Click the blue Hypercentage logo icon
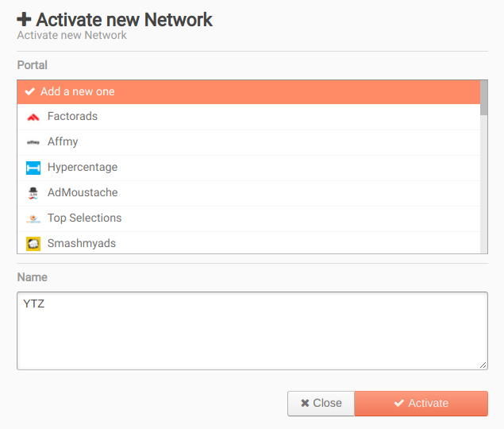504x429 pixels. 33,168
